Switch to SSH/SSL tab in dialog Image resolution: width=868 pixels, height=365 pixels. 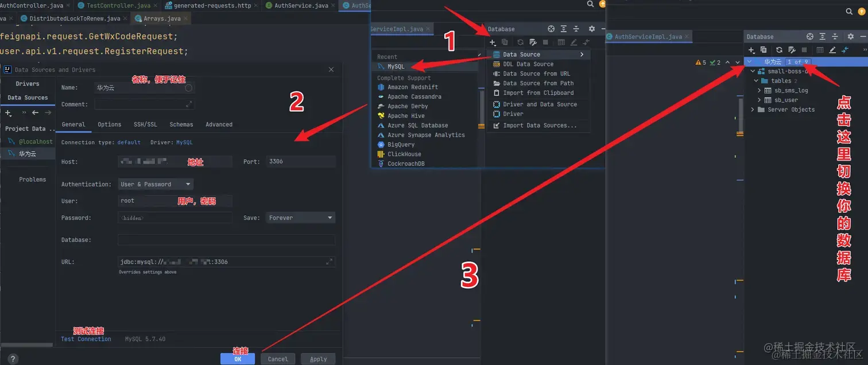pos(145,125)
